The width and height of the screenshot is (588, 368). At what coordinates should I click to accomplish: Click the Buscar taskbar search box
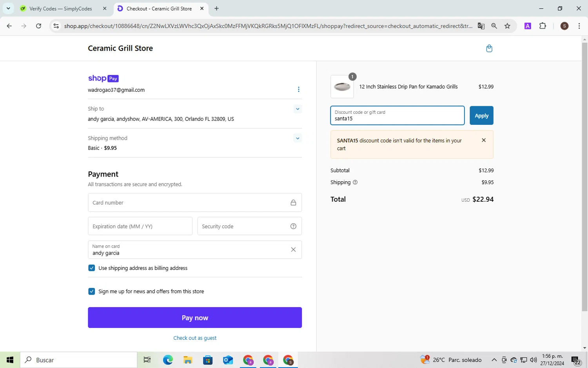78,360
